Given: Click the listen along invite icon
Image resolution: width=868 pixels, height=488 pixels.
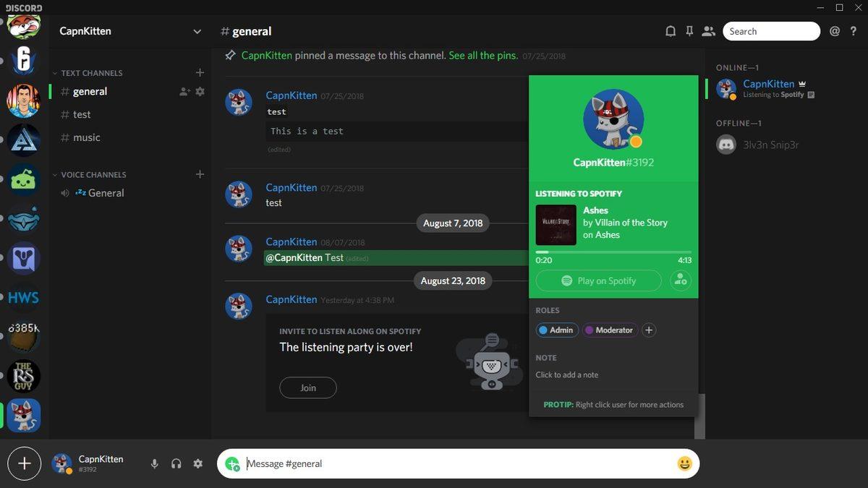Looking at the screenshot, I should click(x=679, y=280).
